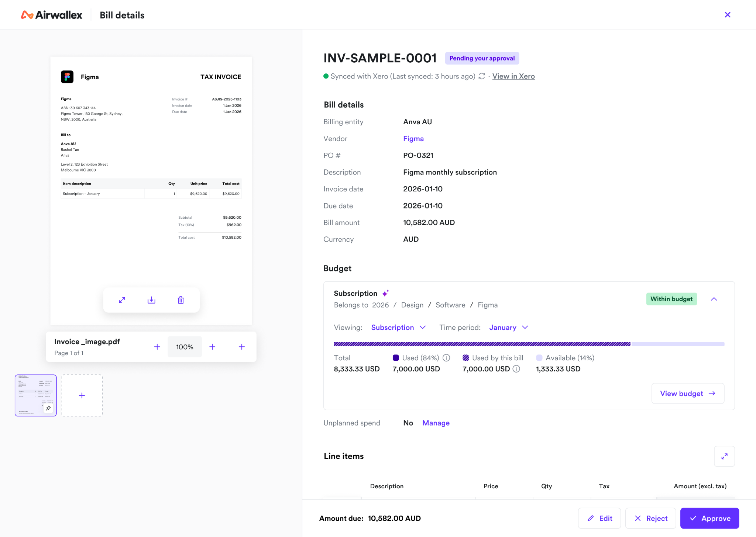Click the Amount (excl. tax) column header
Screen dimensions: 756x537
(x=700, y=486)
